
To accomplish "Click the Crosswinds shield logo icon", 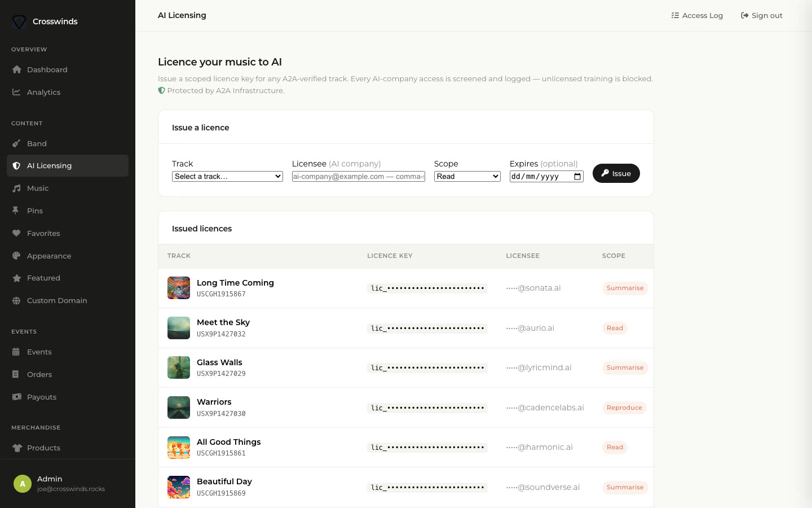I will pos(19,21).
